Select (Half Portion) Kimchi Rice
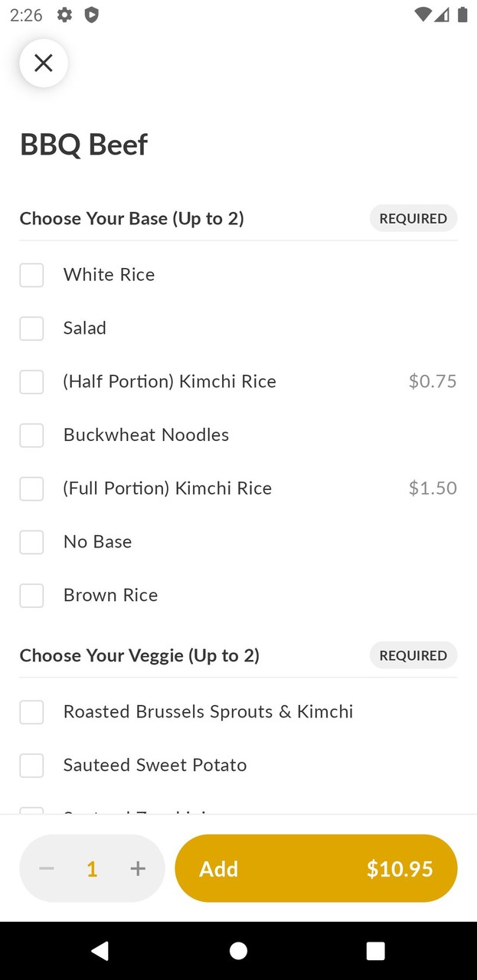Viewport: 477px width, 980px height. point(31,381)
